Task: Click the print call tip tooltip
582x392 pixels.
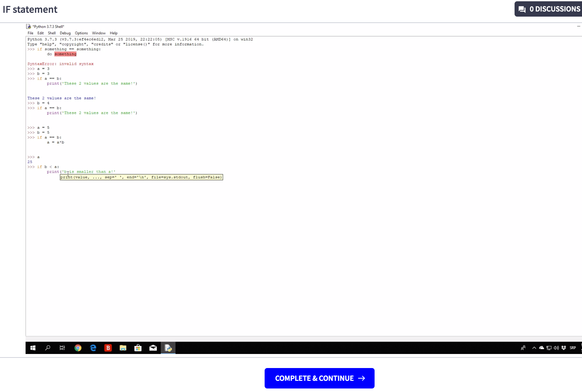Action: pos(141,177)
